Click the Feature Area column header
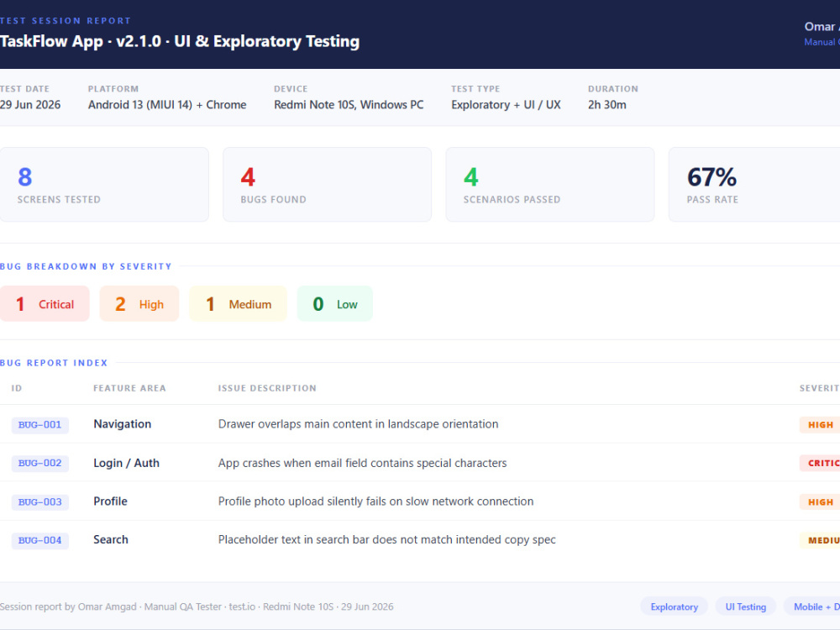 click(x=129, y=388)
